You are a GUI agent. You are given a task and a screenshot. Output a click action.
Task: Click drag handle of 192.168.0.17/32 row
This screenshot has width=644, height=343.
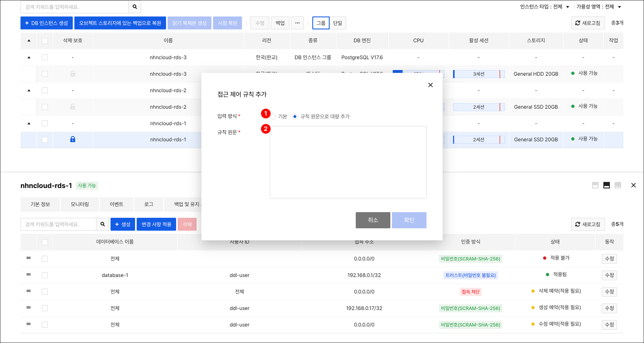pyautogui.click(x=29, y=308)
